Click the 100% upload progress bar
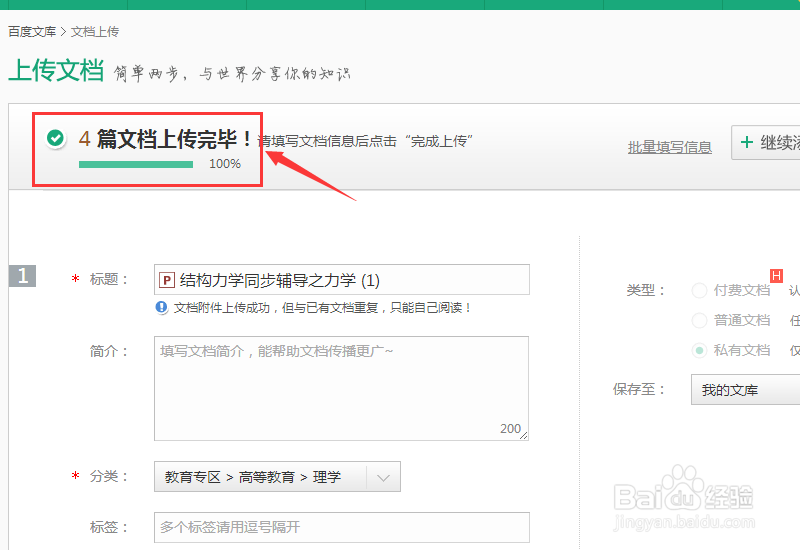The width and height of the screenshot is (800, 550). (x=136, y=164)
